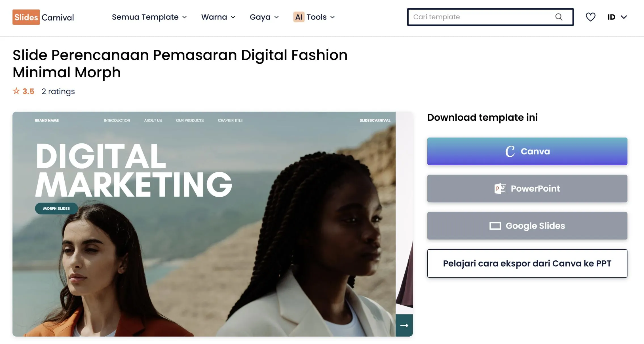Click the Google Slides icon
This screenshot has height=344, width=644.
point(495,226)
